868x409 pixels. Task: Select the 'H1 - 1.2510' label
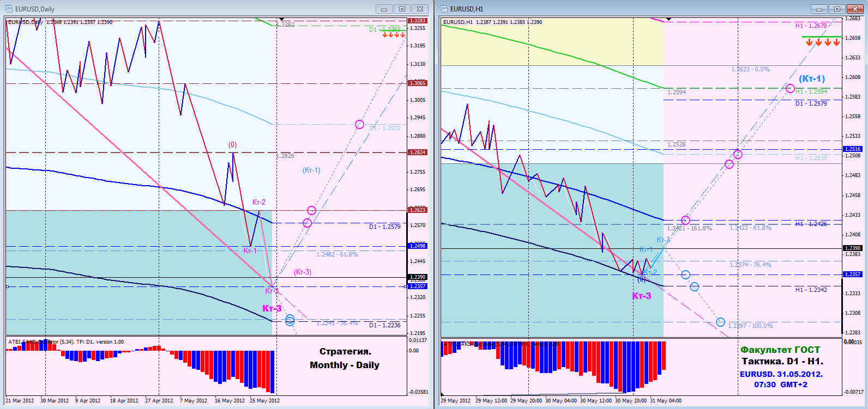point(811,158)
